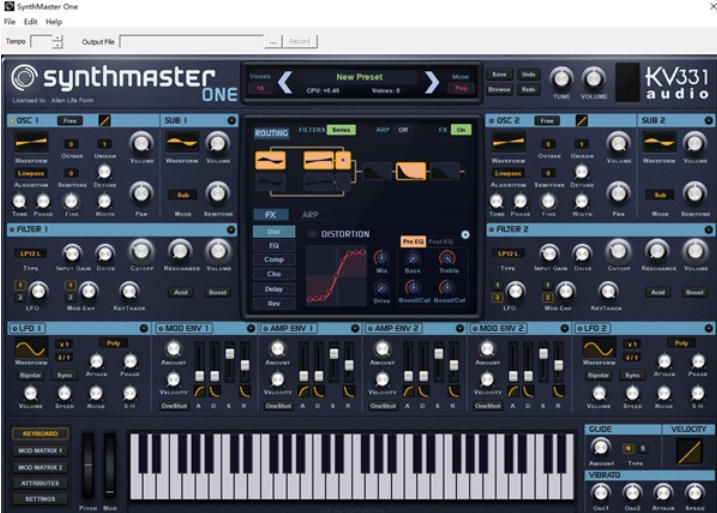Open the FILTER 2 round menu icon
Screen dimensions: 717x513
[x=709, y=230]
